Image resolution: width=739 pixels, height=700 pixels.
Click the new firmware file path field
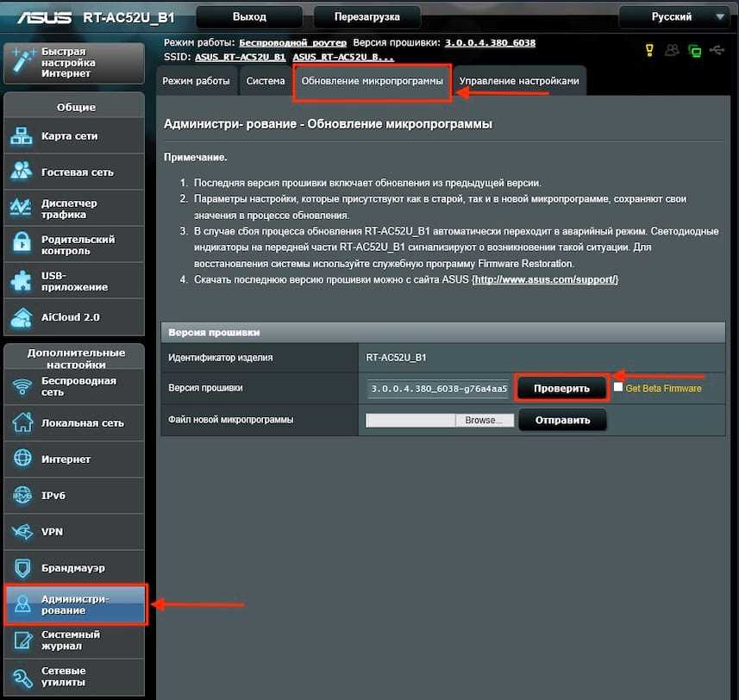(x=410, y=420)
